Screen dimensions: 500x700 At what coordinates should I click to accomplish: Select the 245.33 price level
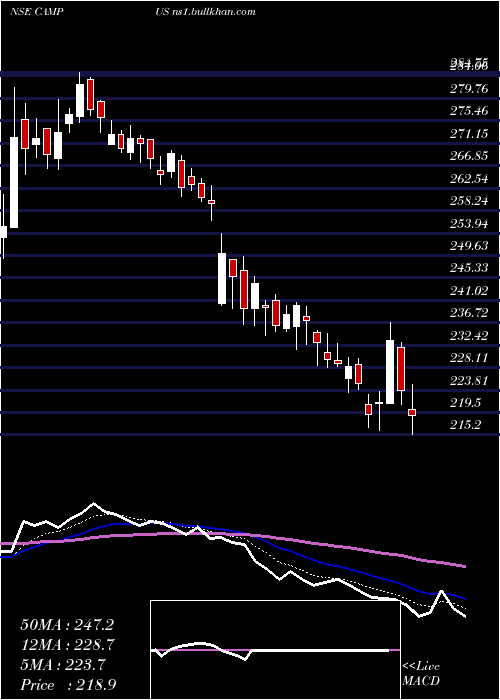tap(469, 268)
